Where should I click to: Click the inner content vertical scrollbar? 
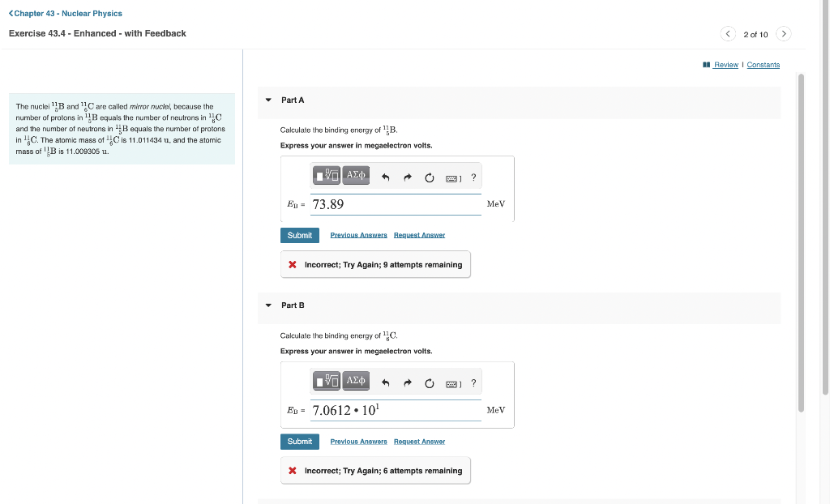pos(801,243)
